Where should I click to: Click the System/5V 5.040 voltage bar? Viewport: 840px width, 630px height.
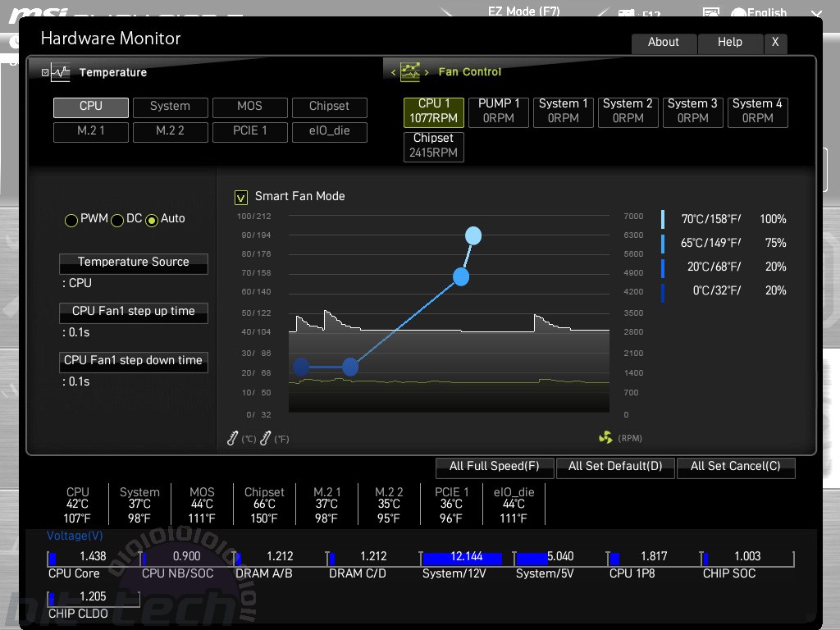[x=560, y=558]
